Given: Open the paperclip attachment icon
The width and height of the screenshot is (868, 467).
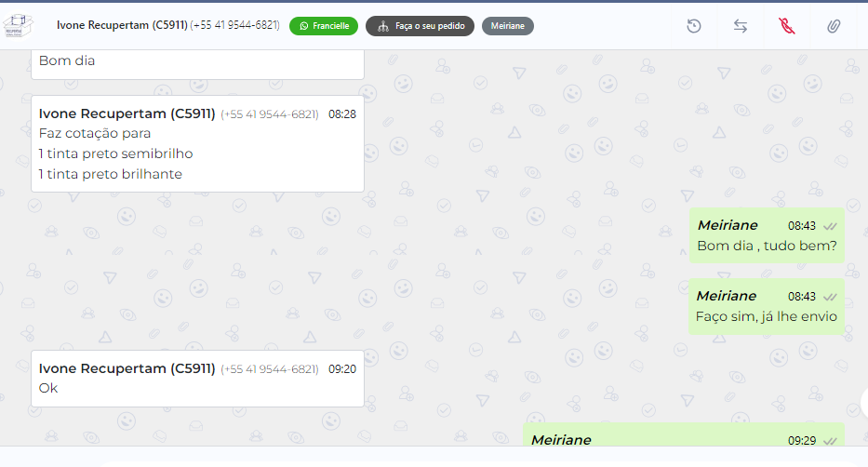Looking at the screenshot, I should click(834, 26).
